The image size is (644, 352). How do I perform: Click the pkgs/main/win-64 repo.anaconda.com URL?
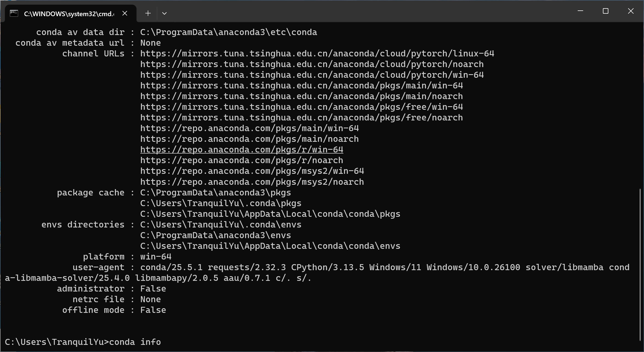tap(249, 128)
